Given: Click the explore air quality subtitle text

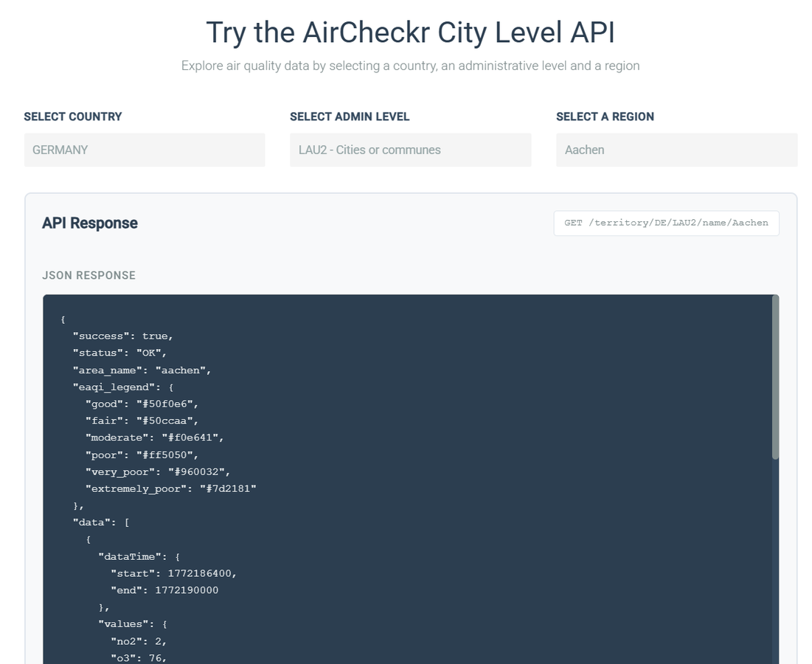Looking at the screenshot, I should pos(411,66).
